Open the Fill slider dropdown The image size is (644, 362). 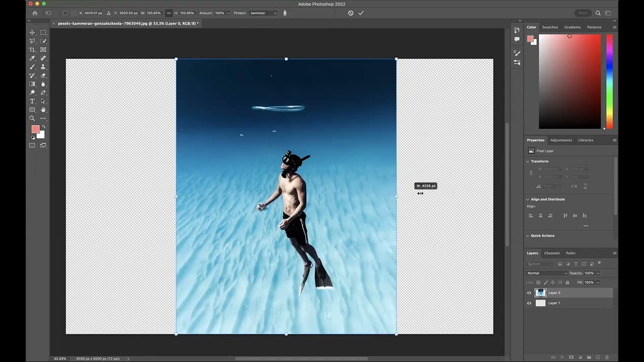click(x=598, y=283)
